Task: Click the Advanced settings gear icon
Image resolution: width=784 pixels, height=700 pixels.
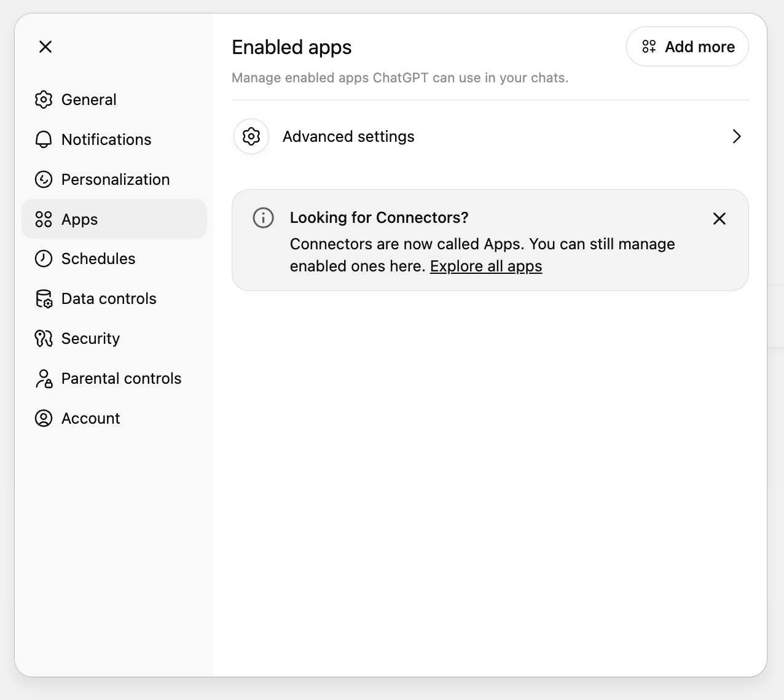Action: pyautogui.click(x=251, y=136)
